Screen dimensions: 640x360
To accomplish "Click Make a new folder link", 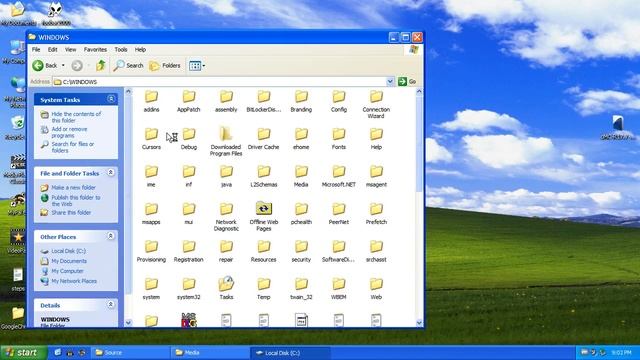I will [x=73, y=187].
